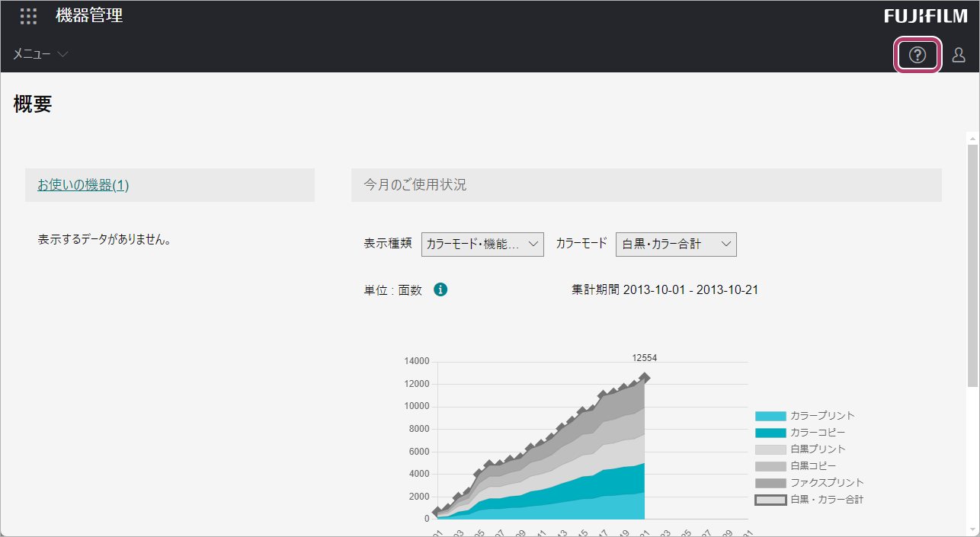Open the user account icon
The width and height of the screenshot is (980, 537).
959,55
